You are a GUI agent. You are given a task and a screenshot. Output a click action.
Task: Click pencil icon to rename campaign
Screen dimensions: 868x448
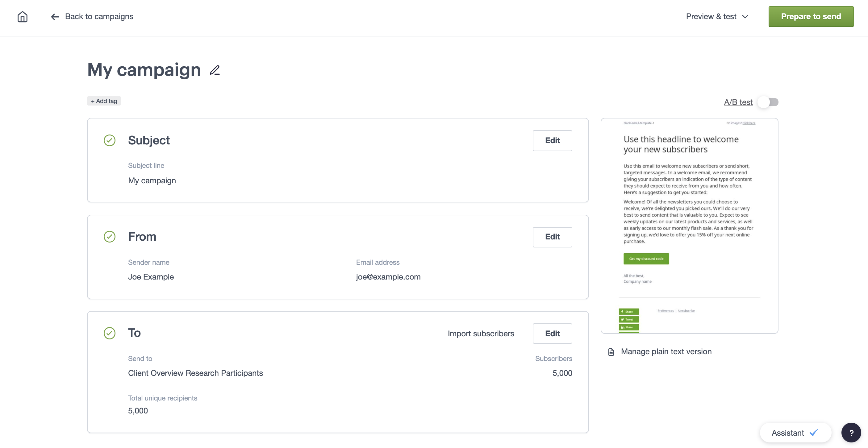click(215, 70)
